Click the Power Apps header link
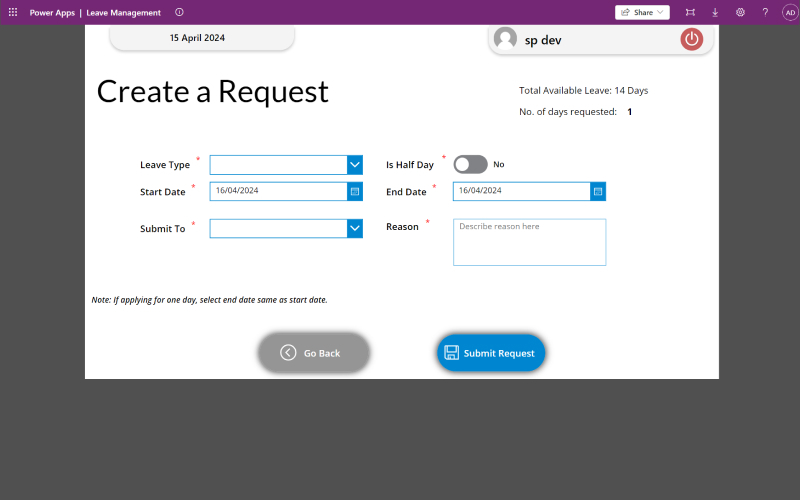800x500 pixels. (52, 13)
